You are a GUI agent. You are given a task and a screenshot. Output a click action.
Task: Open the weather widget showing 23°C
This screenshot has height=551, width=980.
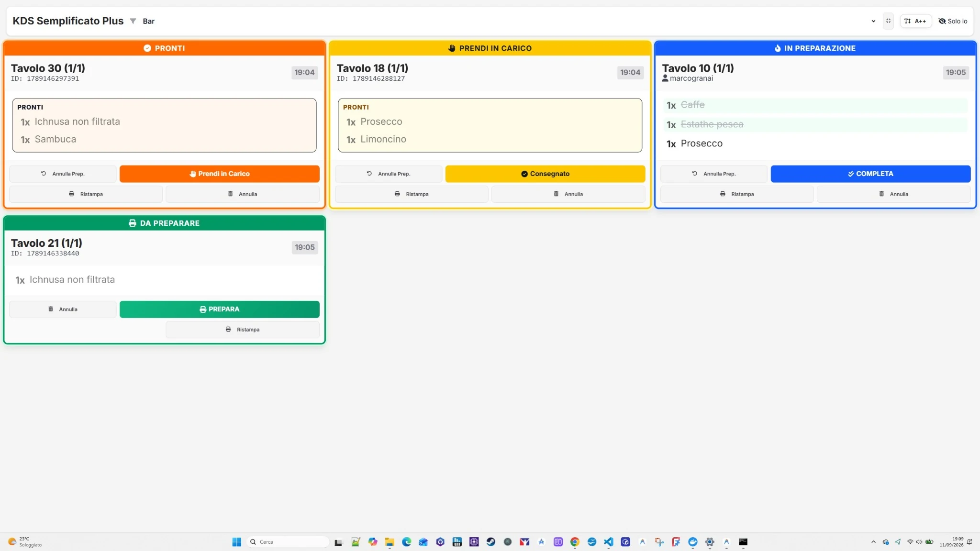coord(25,542)
